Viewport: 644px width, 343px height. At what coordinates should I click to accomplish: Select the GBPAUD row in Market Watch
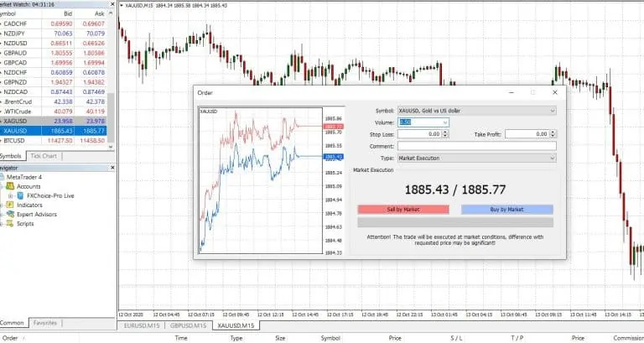[54, 53]
